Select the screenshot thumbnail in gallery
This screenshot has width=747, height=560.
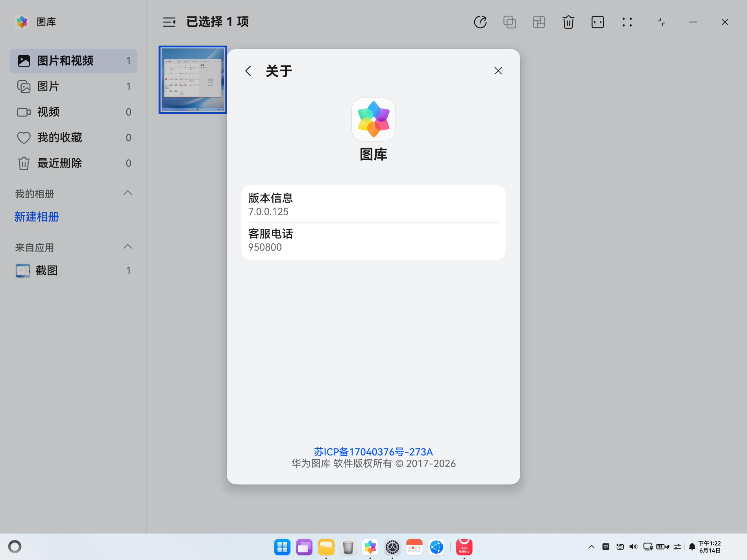tap(193, 80)
